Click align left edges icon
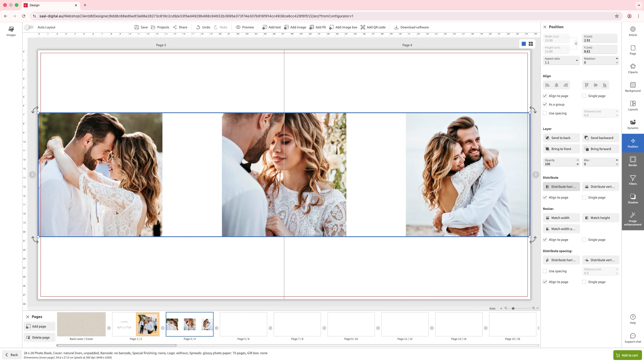Image resolution: width=644 pixels, height=362 pixels. coord(547,85)
